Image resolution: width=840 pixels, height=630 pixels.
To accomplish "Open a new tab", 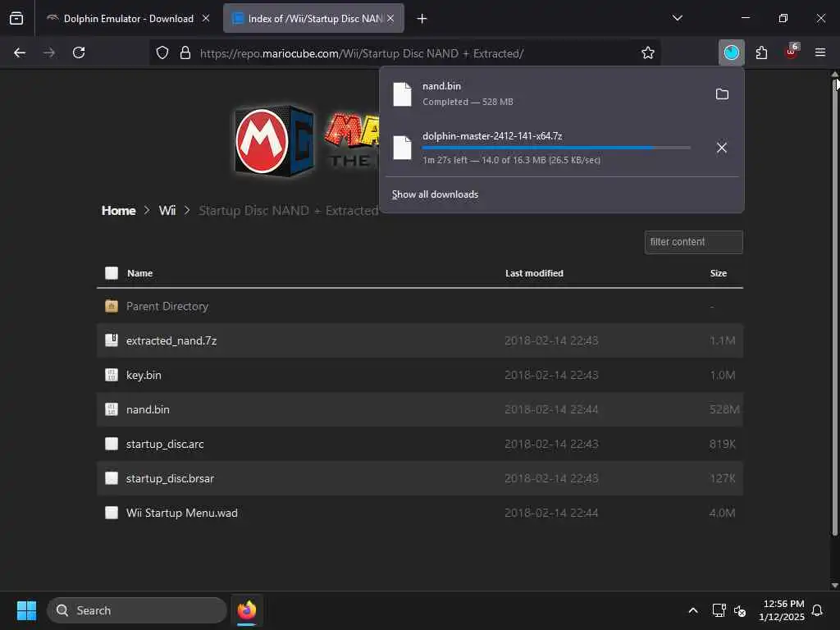I will [x=422, y=19].
